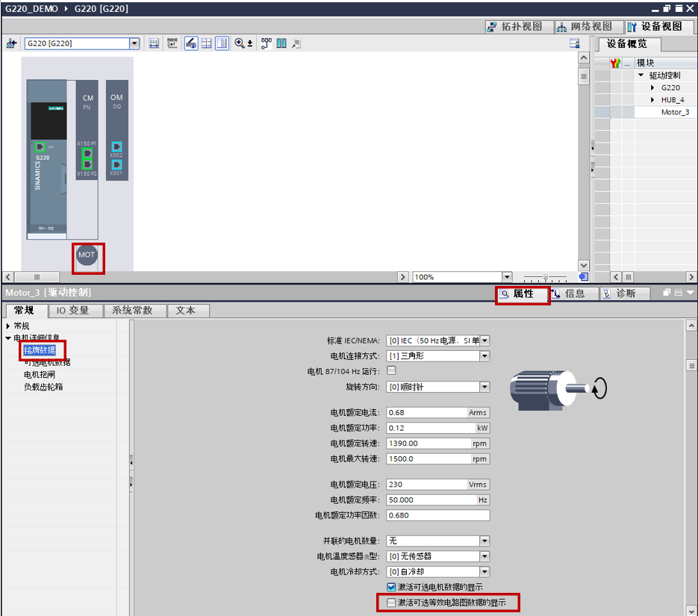Click the zoom magnifier icon in toolbar
The height and width of the screenshot is (616, 698).
tap(240, 43)
